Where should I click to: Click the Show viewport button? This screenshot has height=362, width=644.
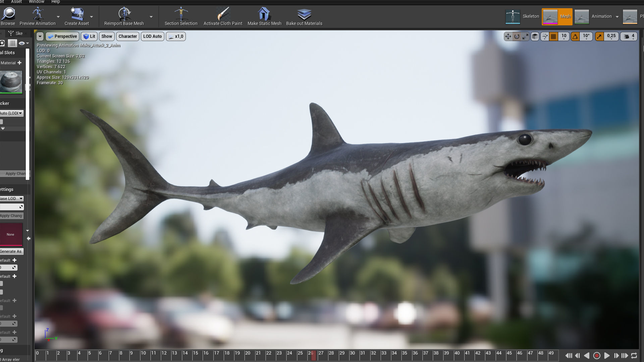pos(107,36)
